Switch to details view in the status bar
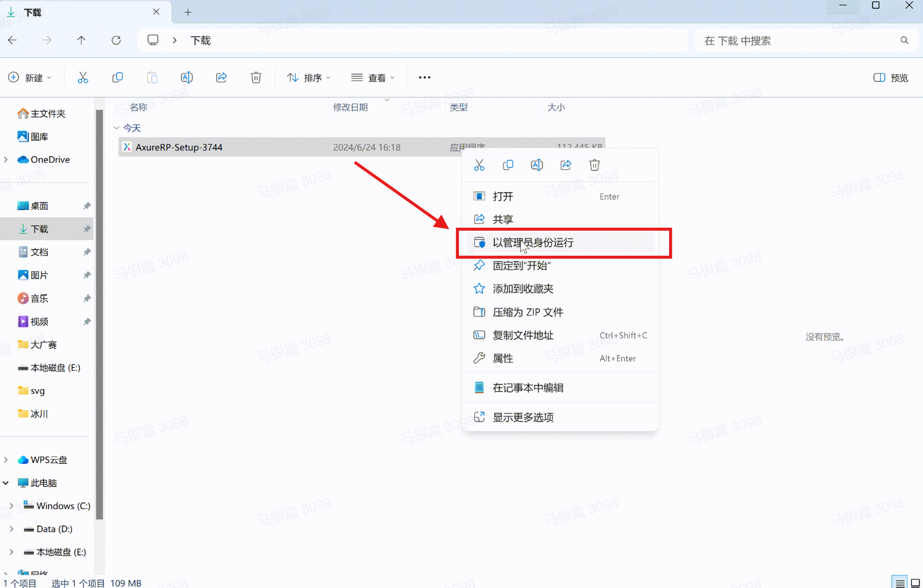923x588 pixels. tap(900, 583)
